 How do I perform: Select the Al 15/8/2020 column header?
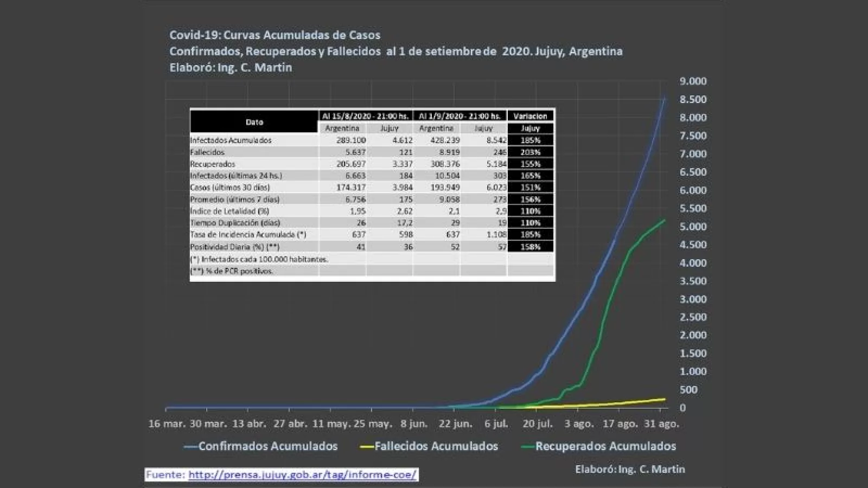click(365, 116)
